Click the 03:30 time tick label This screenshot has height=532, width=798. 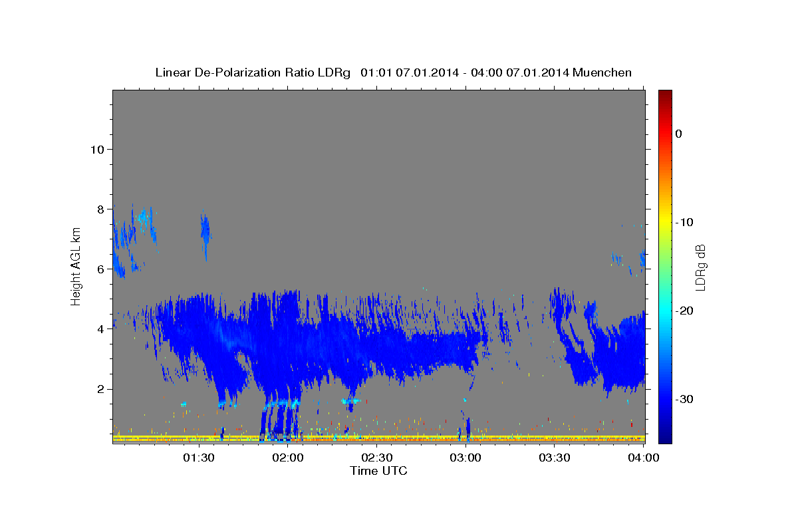(555, 458)
